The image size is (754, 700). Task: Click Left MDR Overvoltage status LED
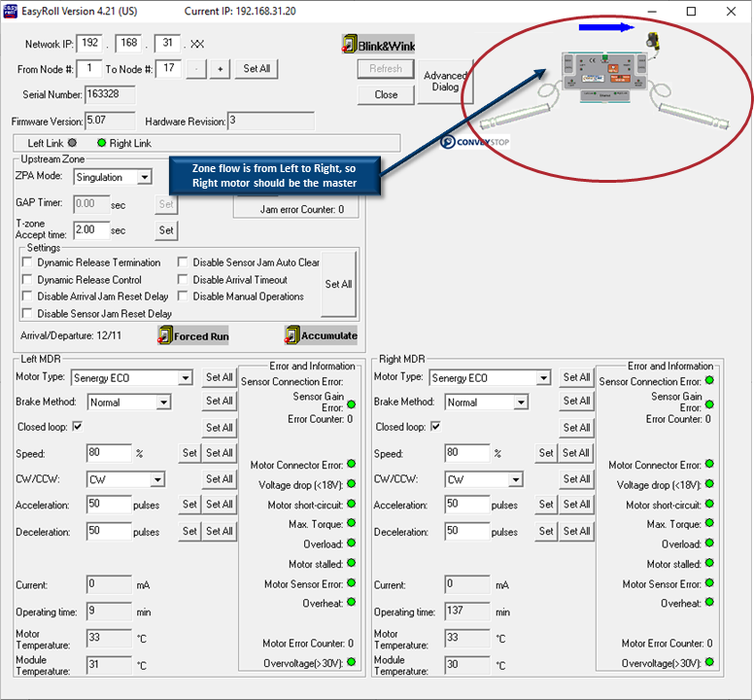pyautogui.click(x=352, y=662)
